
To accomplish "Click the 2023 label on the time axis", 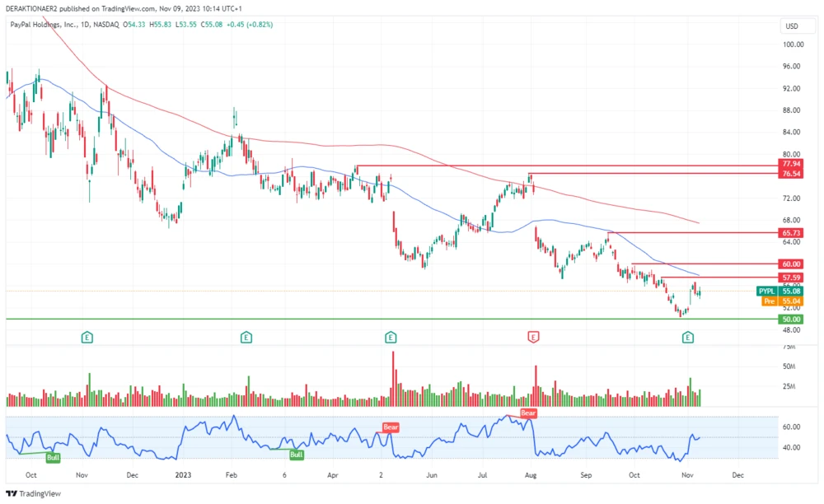I will coord(183,475).
